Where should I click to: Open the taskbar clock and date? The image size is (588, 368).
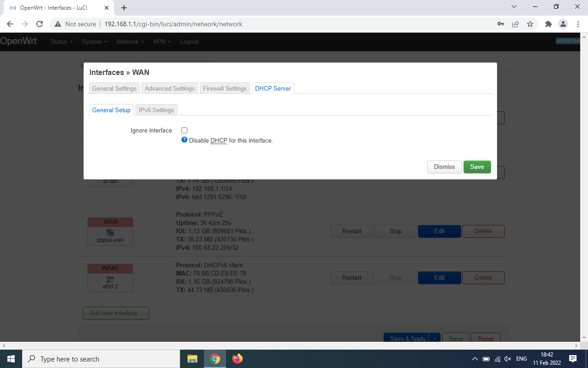(547, 359)
